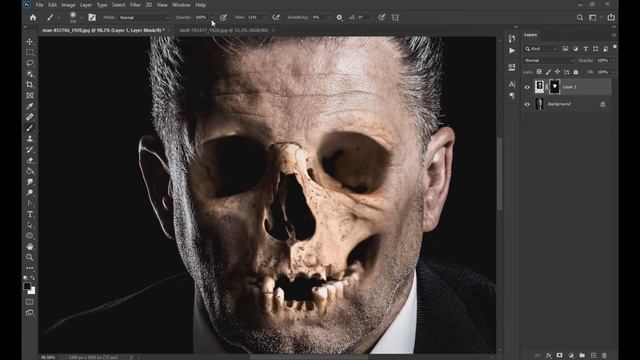
Task: Open the History panel icon
Action: click(x=512, y=38)
